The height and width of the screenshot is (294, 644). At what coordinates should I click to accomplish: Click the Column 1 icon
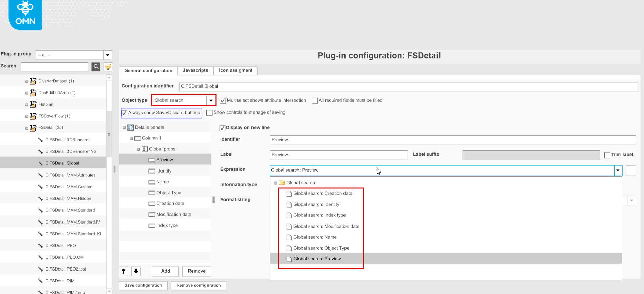[138, 138]
